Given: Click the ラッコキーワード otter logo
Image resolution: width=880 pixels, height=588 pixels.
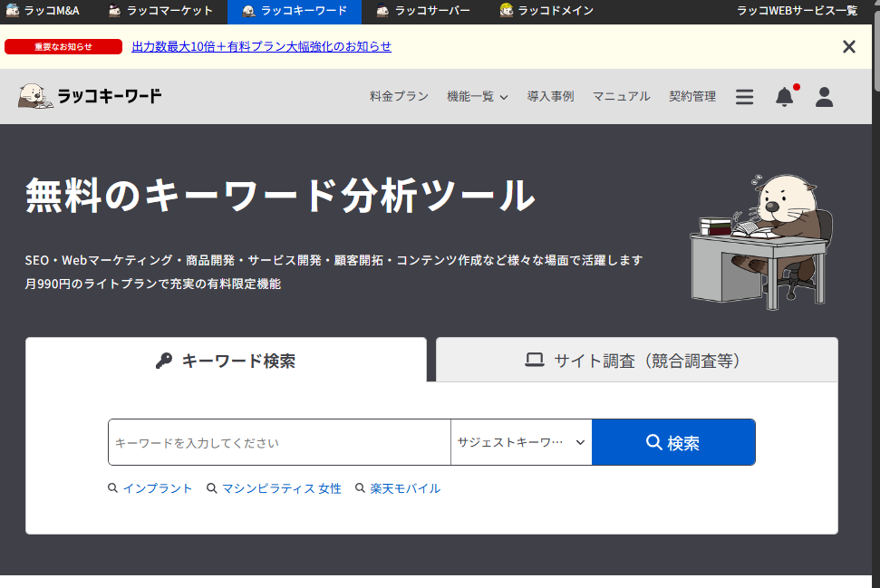Looking at the screenshot, I should click(90, 96).
